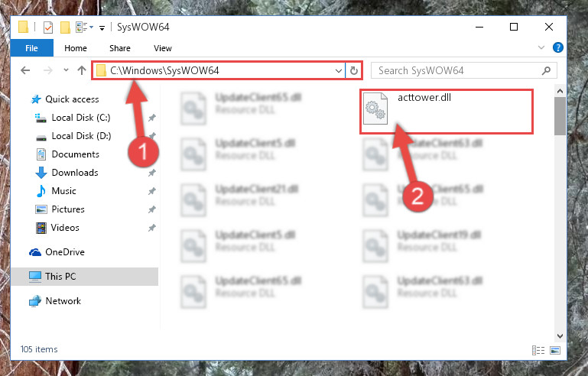Expand the ribbon with the chevron
The width and height of the screenshot is (588, 376).
click(541, 47)
